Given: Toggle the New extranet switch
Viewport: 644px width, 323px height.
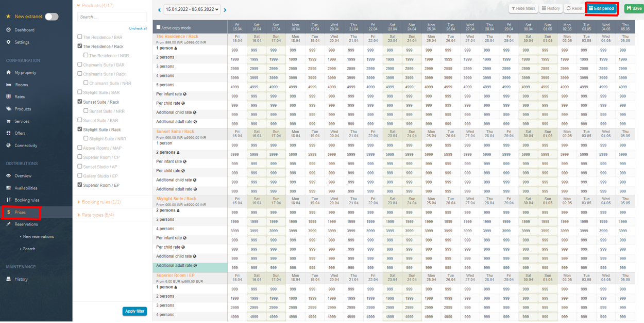Looking at the screenshot, I should pyautogui.click(x=52, y=17).
